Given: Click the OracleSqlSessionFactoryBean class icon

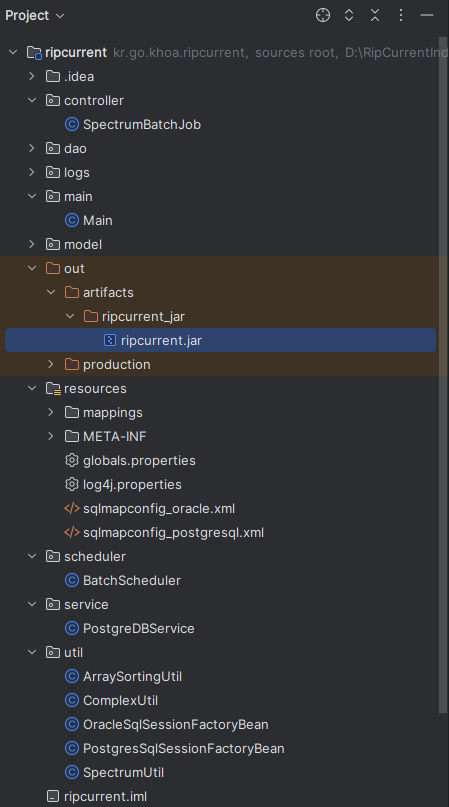Looking at the screenshot, I should tap(72, 725).
